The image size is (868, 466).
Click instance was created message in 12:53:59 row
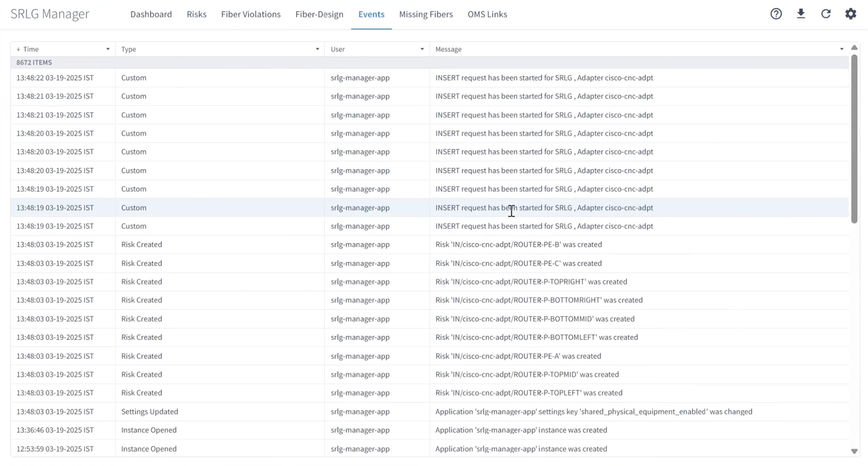(x=521, y=449)
